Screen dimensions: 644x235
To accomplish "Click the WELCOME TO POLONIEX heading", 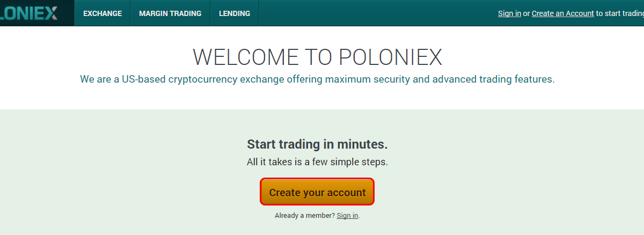I will pos(317,57).
